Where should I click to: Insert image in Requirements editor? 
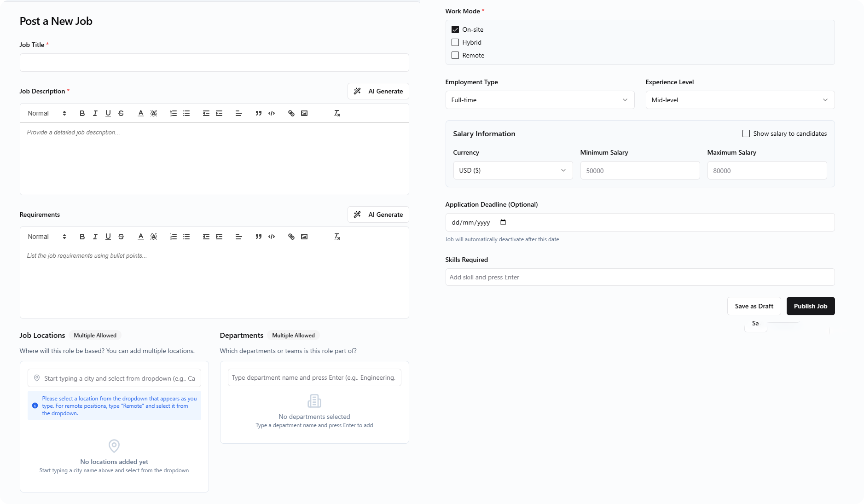[304, 237]
